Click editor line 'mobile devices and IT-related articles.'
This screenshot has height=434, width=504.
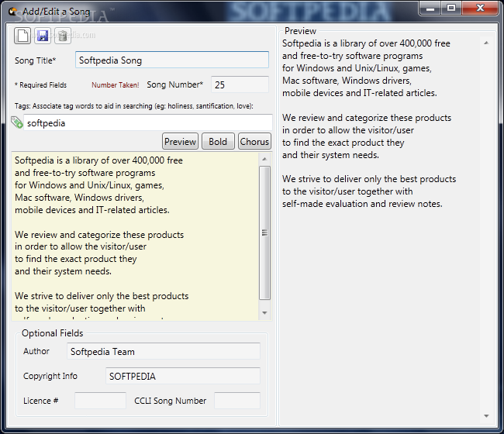click(92, 210)
